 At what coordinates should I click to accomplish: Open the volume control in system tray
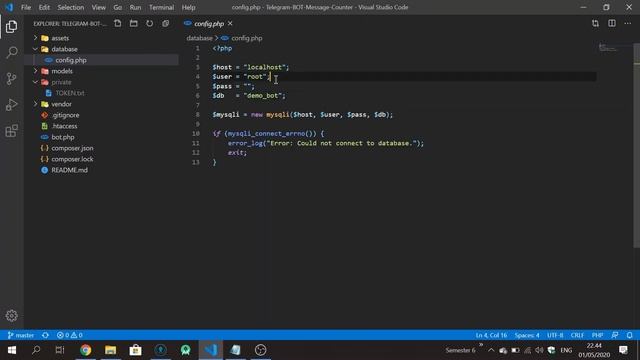(x=539, y=350)
